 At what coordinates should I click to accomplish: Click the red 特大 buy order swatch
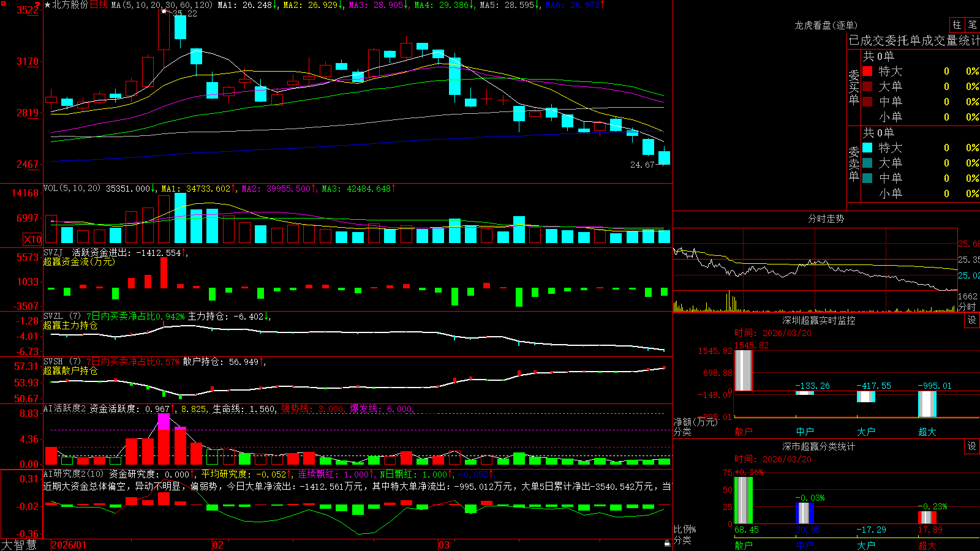pos(867,71)
